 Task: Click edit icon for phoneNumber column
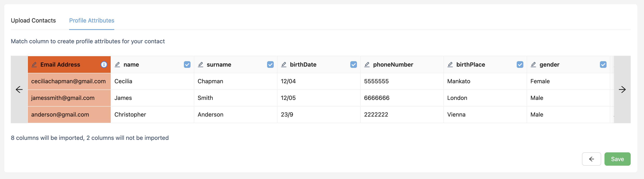click(367, 65)
